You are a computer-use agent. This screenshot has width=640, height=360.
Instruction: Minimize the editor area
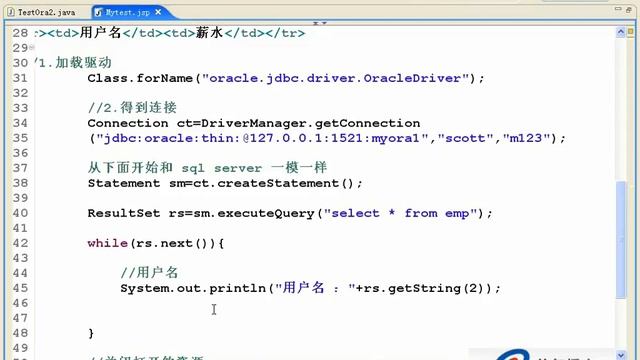pyautogui.click(x=618, y=9)
